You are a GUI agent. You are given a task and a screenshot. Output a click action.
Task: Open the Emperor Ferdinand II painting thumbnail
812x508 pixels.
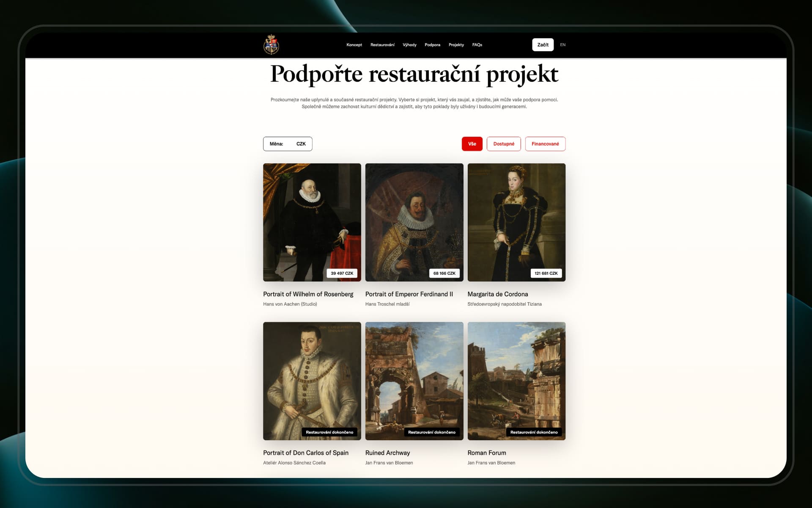click(x=414, y=222)
